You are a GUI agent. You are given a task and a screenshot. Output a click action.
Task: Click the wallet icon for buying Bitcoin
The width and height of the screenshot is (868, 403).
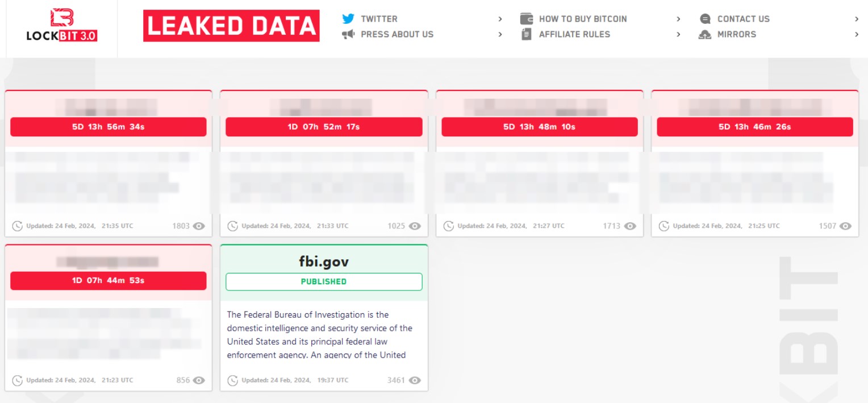pos(527,19)
